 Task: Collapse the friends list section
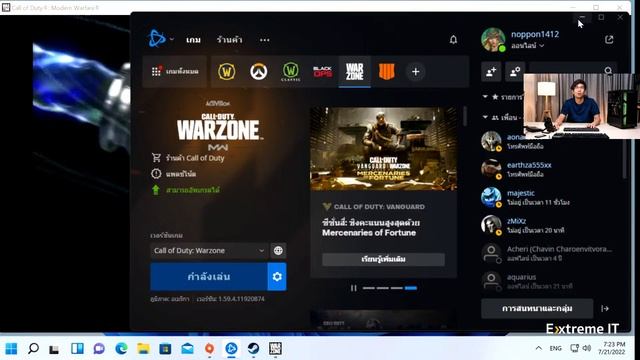click(x=485, y=117)
